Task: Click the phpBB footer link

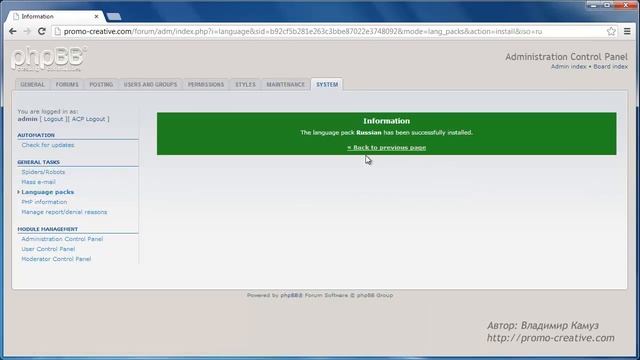Action: [291, 295]
